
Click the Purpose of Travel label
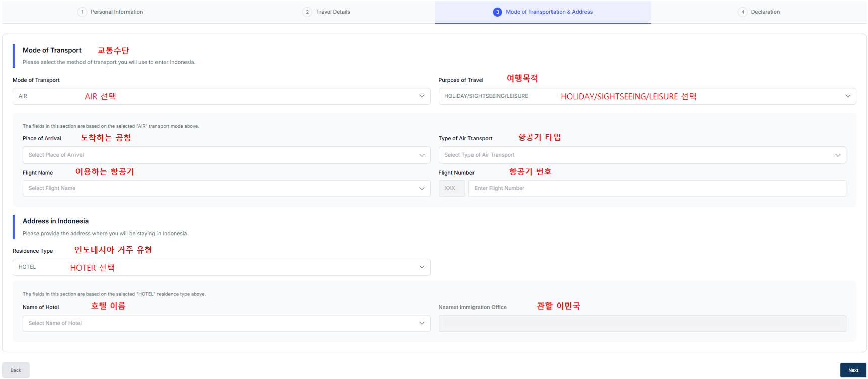tap(460, 80)
